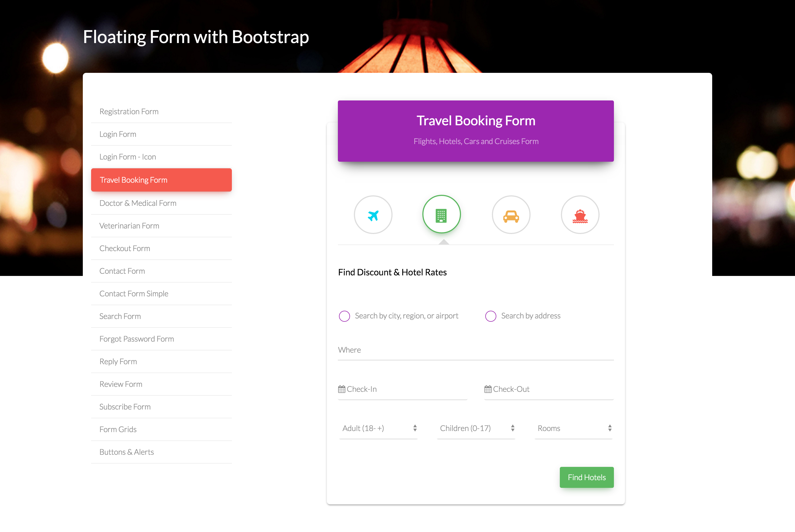This screenshot has height=532, width=795.
Task: Open Buttons & Alerts in sidebar
Action: click(x=161, y=452)
